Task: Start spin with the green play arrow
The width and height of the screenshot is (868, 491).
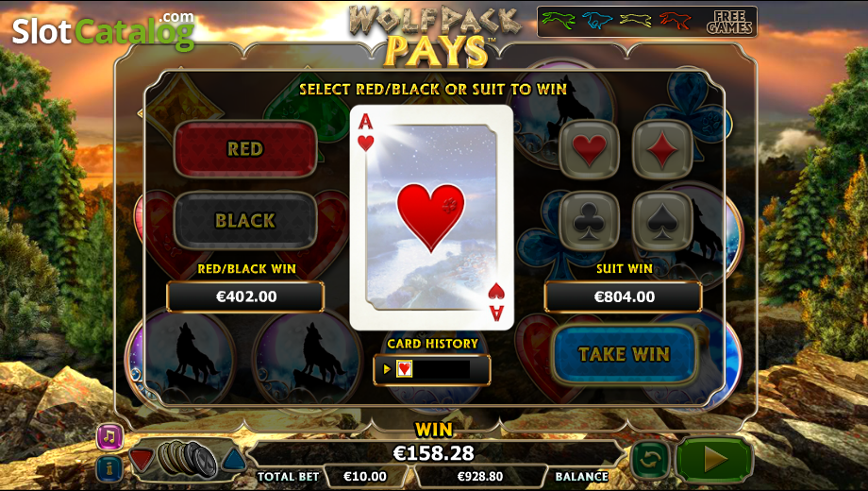Action: [714, 460]
